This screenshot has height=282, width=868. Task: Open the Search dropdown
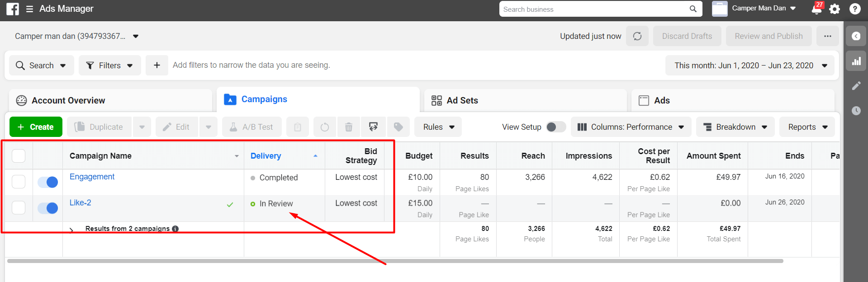tap(42, 66)
